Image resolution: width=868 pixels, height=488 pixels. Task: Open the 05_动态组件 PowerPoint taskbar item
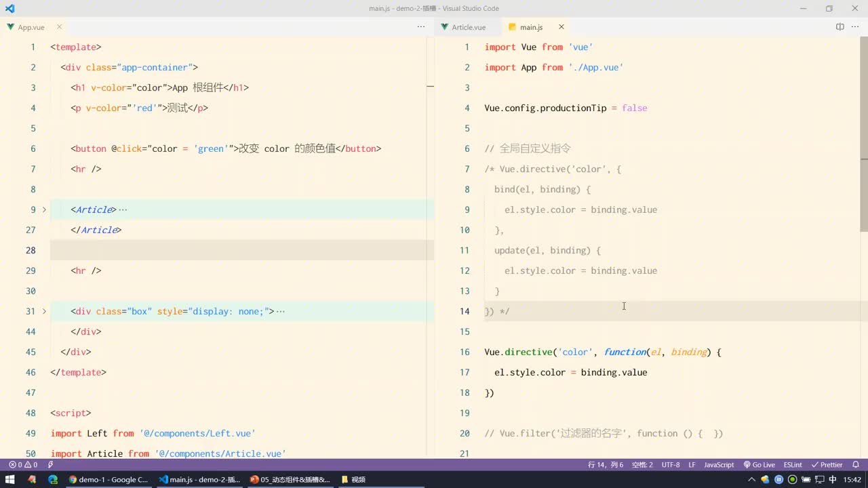coord(290,479)
